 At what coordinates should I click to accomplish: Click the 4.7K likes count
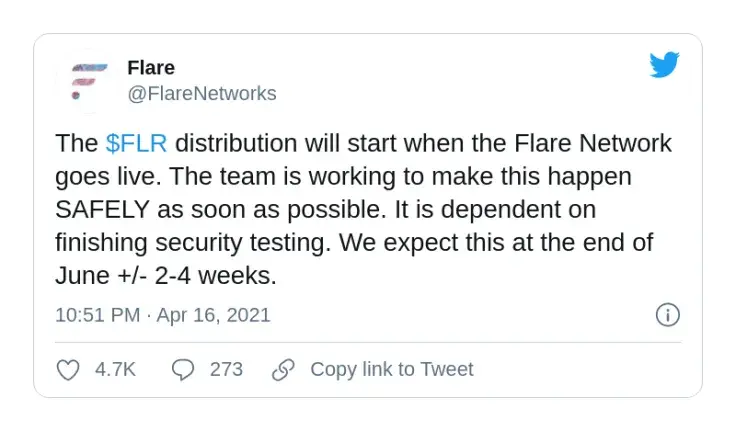click(x=115, y=370)
